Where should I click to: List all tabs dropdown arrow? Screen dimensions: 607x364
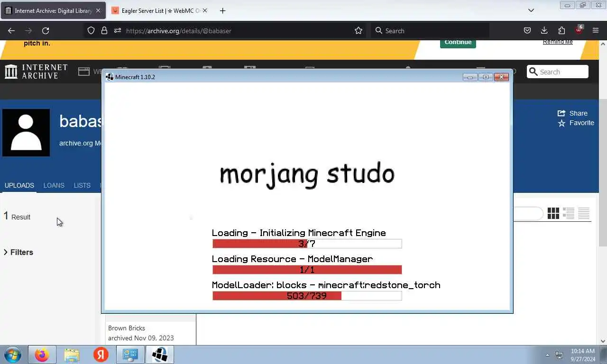pyautogui.click(x=531, y=10)
